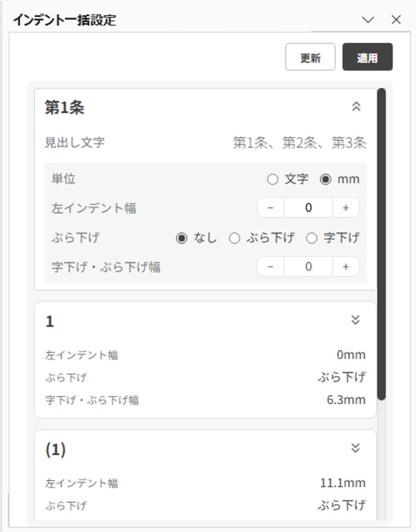Decrease 左インデント幅 with minus button

point(270,208)
